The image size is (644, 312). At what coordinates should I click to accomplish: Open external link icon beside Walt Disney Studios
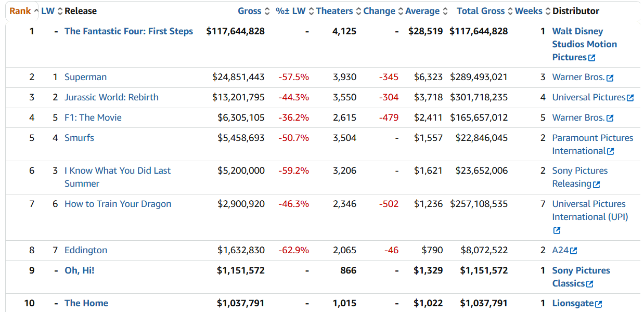click(x=592, y=58)
